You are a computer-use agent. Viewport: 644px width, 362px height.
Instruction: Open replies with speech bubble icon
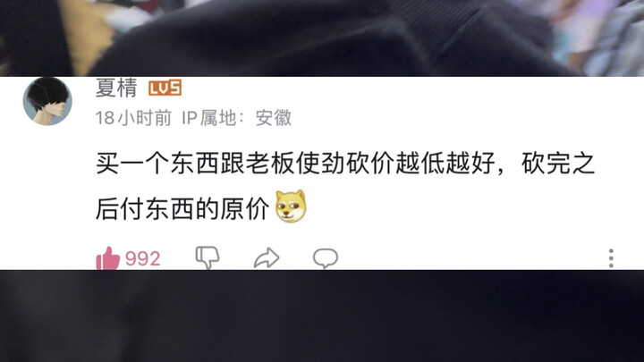pos(326,258)
